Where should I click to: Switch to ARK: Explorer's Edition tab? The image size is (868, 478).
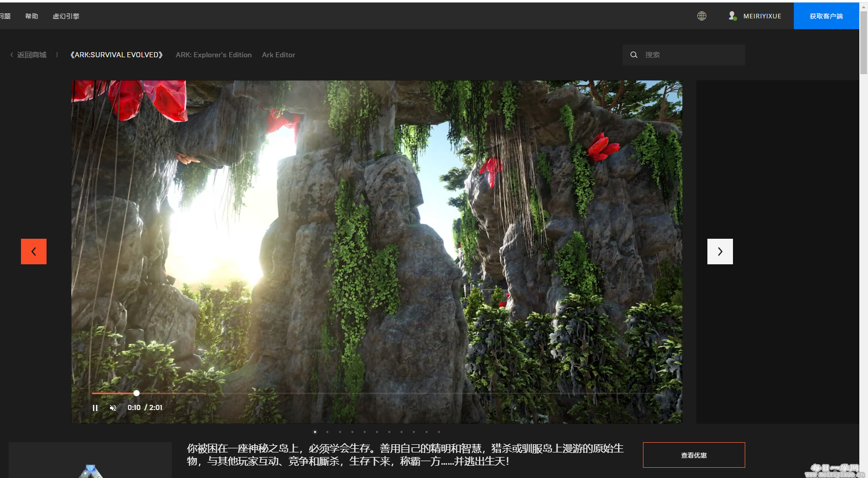pos(214,55)
